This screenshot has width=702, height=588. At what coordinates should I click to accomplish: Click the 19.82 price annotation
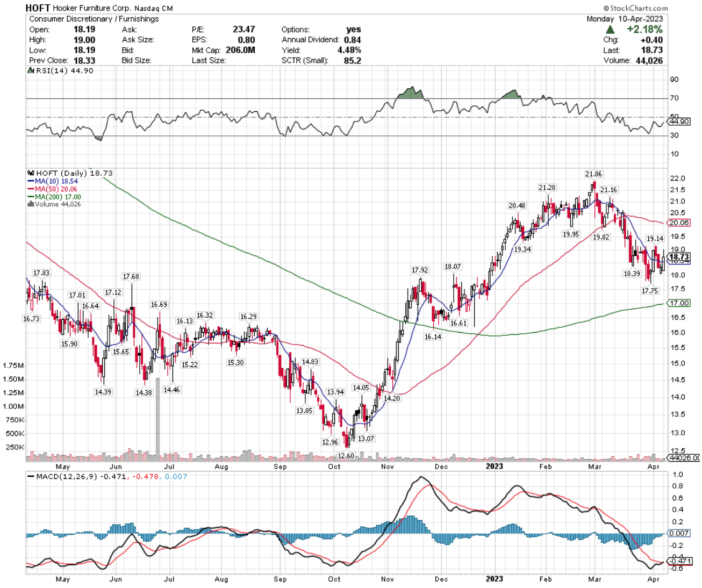point(601,237)
